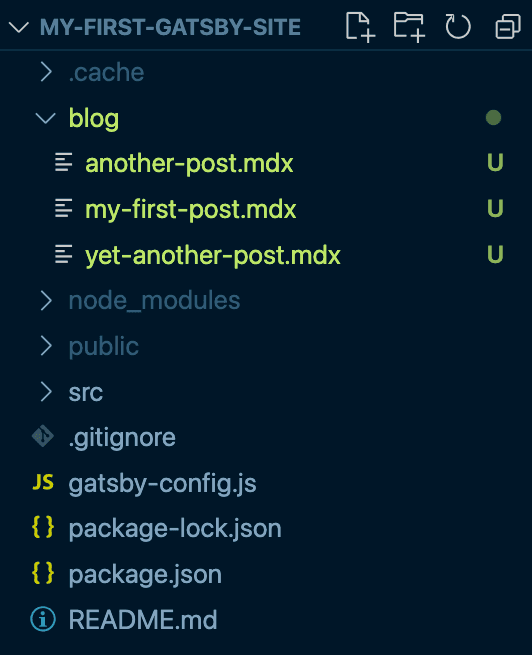The height and width of the screenshot is (655, 532).
Task: Click the JS icon beside gatsby-config.js
Action: pyautogui.click(x=43, y=482)
